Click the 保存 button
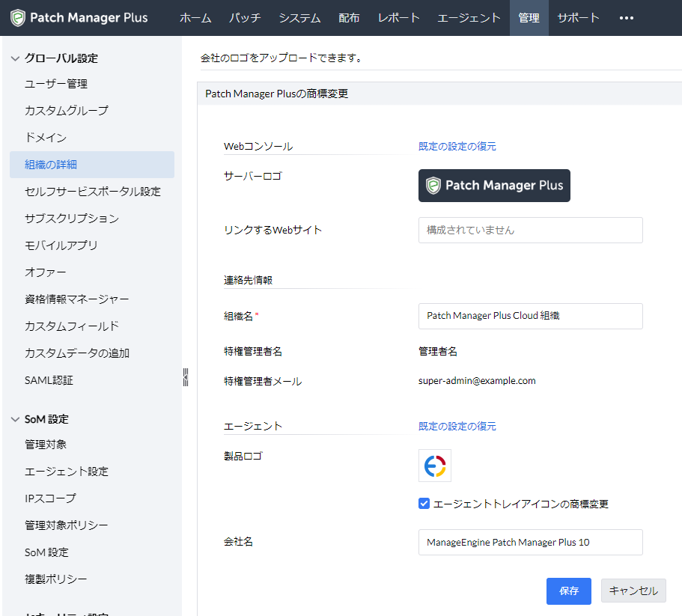The width and height of the screenshot is (682, 616). coord(569,591)
